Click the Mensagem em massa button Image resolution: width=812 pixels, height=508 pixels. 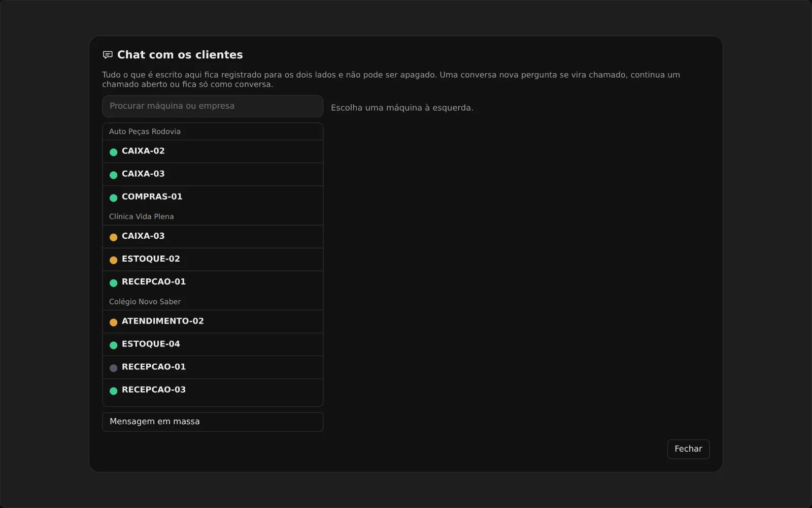click(x=213, y=422)
